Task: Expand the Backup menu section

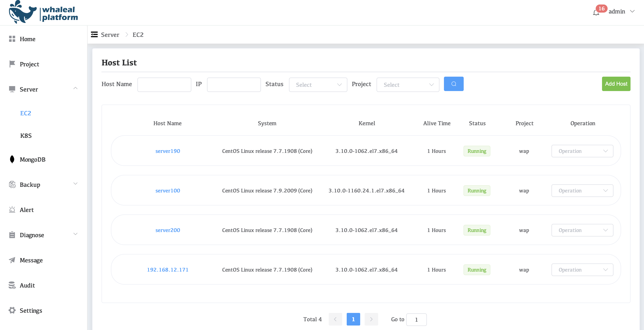Action: click(75, 184)
